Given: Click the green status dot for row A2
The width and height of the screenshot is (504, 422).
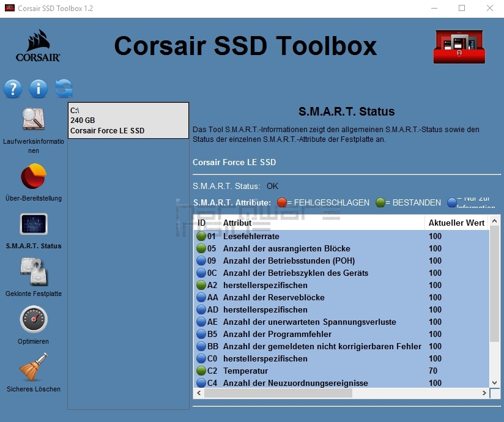Looking at the screenshot, I should click(x=201, y=285).
